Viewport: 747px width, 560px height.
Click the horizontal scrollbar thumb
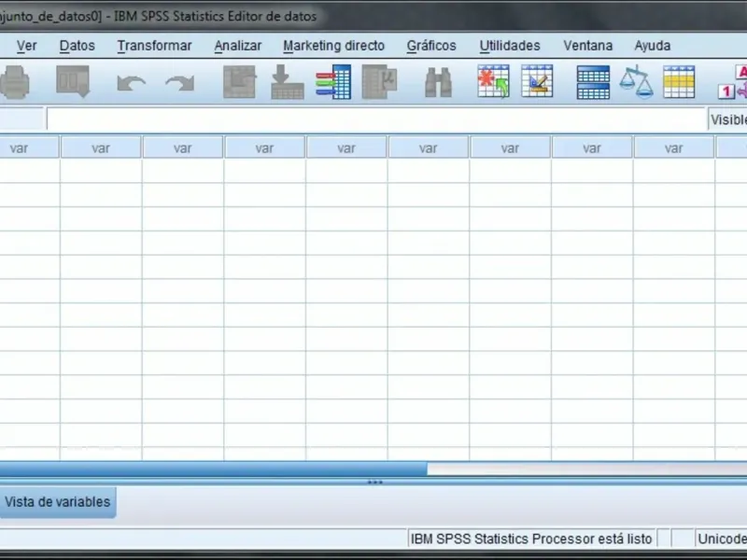214,469
